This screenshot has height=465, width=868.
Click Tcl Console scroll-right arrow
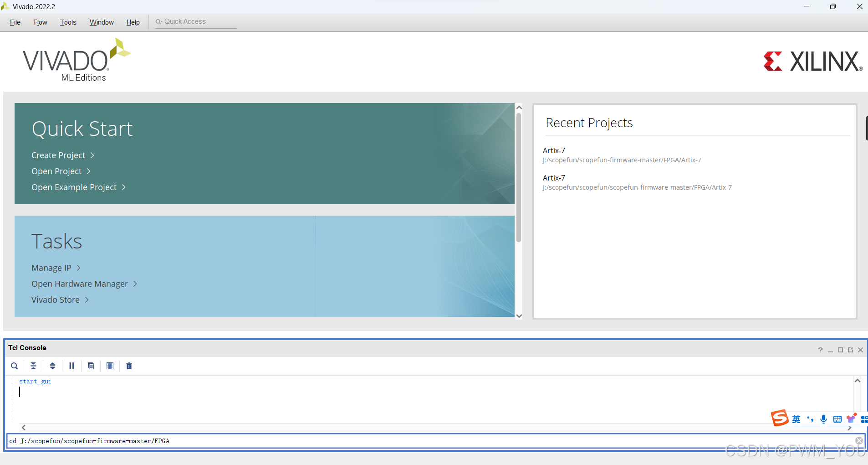point(849,428)
